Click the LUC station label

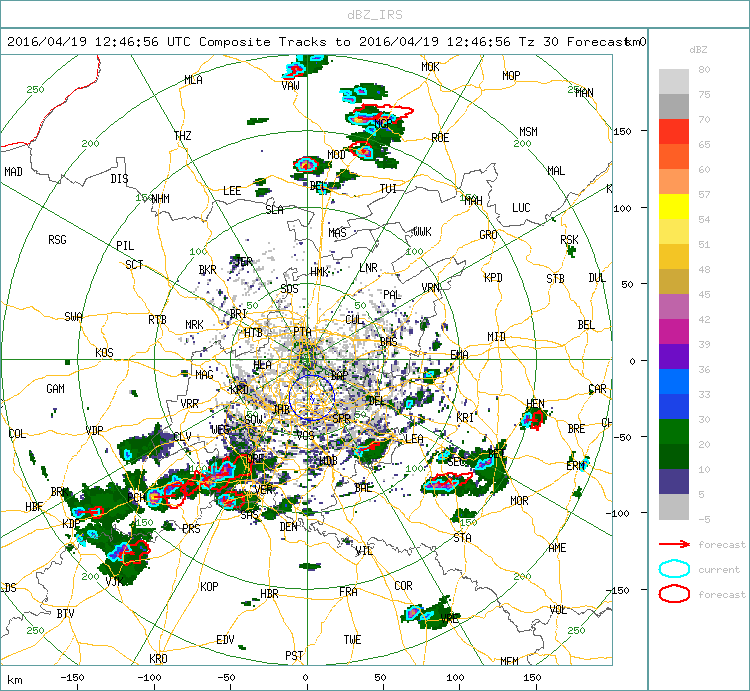[521, 208]
